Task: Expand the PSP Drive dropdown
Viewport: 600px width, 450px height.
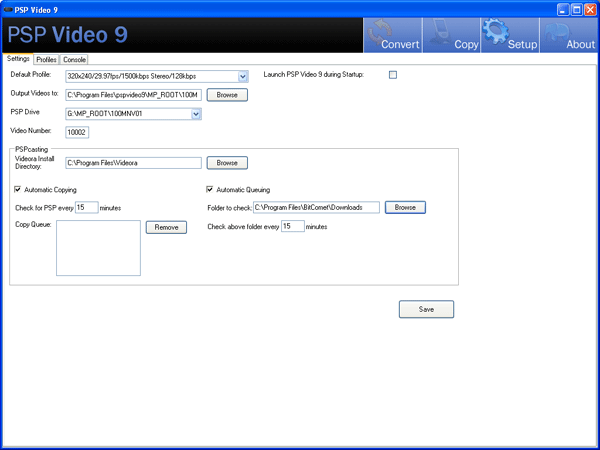Action: (x=196, y=114)
